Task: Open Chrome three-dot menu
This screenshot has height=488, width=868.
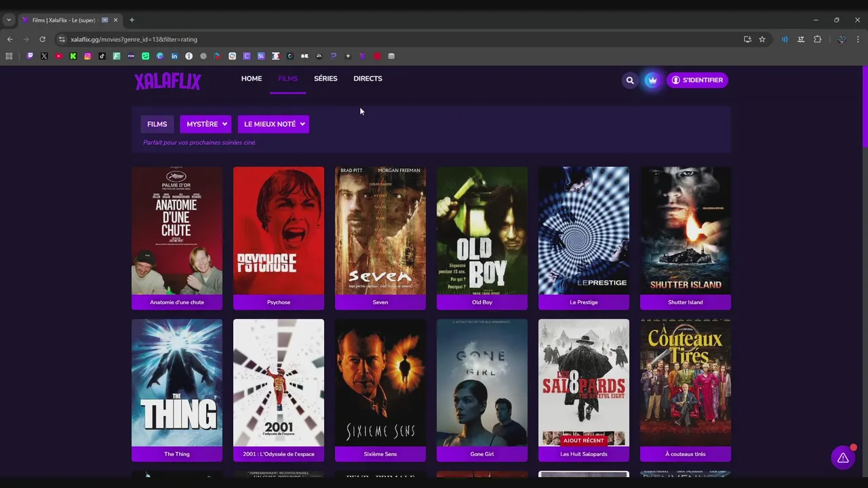Action: point(858,39)
